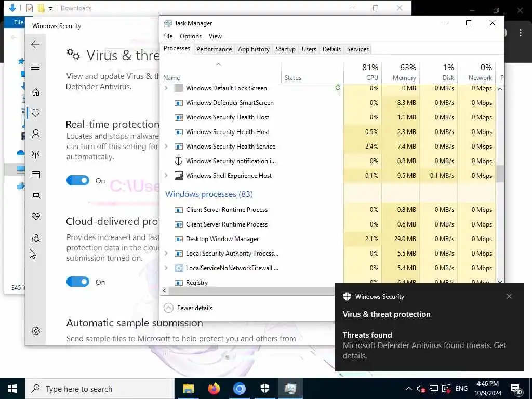532x399 pixels.
Task: Sort processes by Network column
Action: click(x=477, y=72)
